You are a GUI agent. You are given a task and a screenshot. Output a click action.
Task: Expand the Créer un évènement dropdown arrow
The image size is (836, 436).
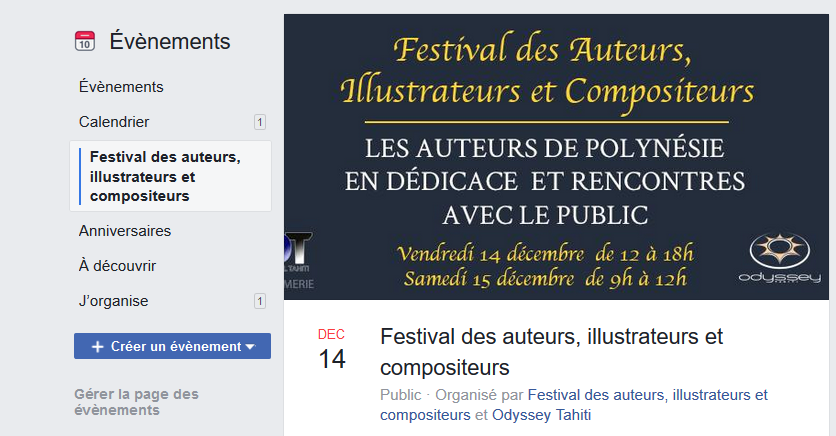click(x=250, y=347)
